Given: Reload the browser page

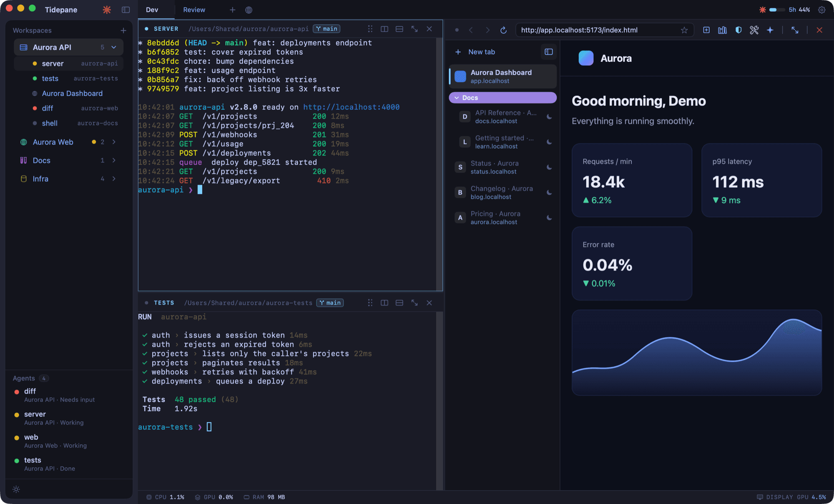Looking at the screenshot, I should [503, 30].
